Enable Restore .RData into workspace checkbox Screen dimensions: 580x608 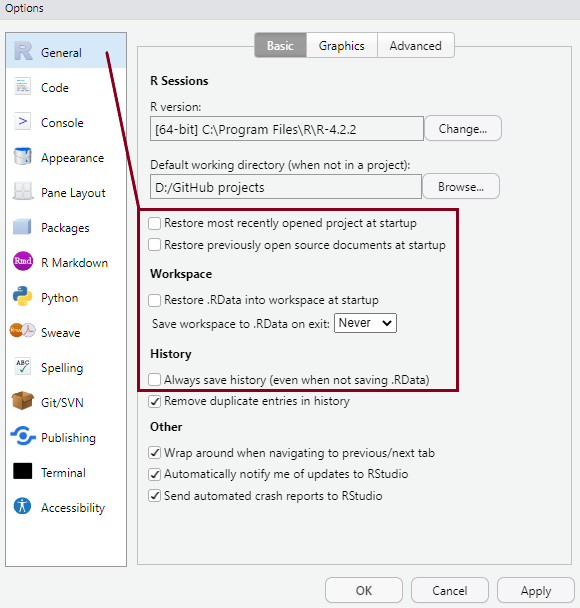(155, 300)
